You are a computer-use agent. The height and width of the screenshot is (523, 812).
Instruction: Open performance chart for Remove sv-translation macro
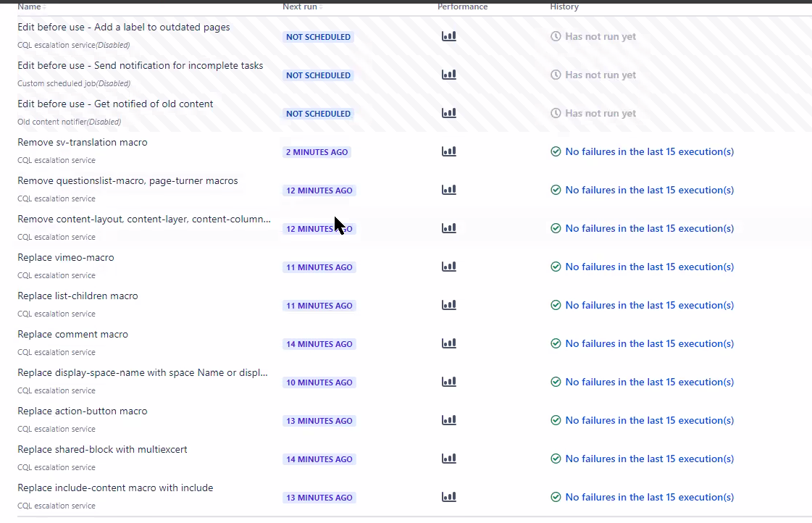[448, 151]
